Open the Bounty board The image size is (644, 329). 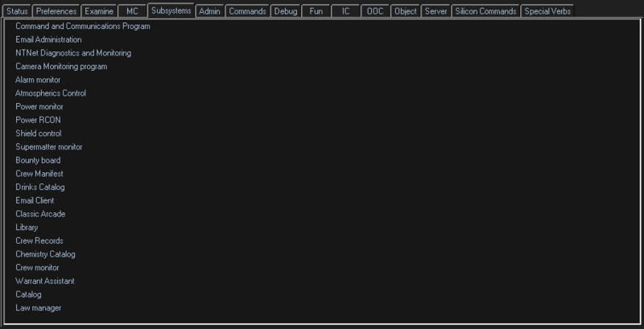(x=38, y=160)
